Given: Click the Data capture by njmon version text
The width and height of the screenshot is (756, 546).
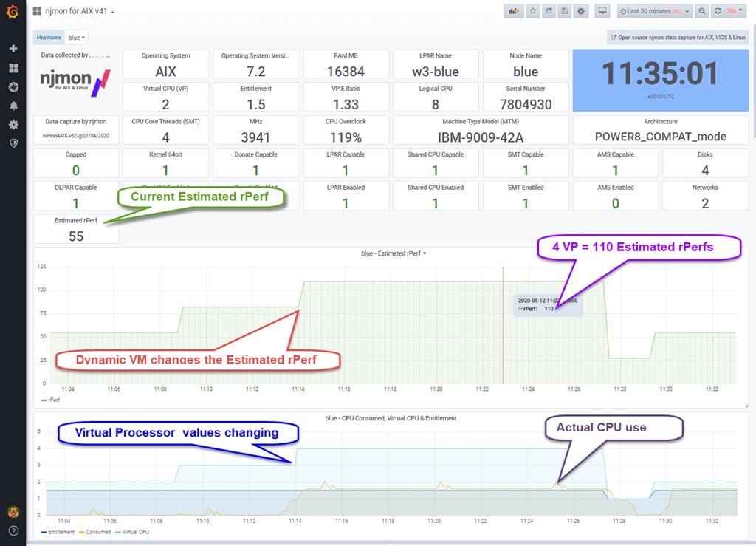Looking at the screenshot, I should click(76, 136).
